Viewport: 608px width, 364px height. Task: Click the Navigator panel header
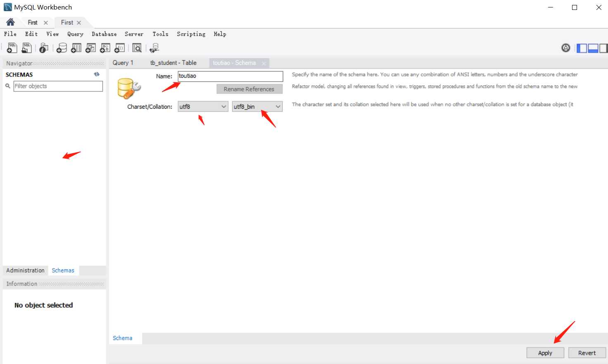coord(54,63)
